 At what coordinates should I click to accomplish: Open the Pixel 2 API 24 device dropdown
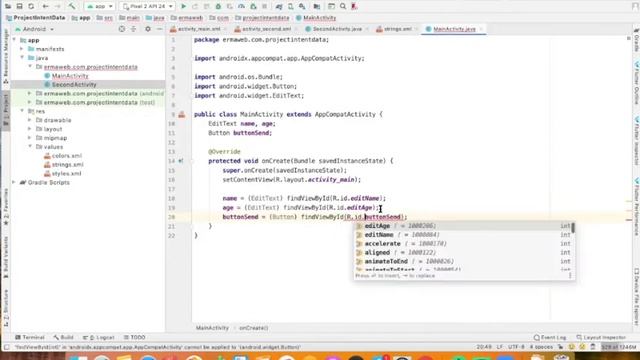[147, 6]
